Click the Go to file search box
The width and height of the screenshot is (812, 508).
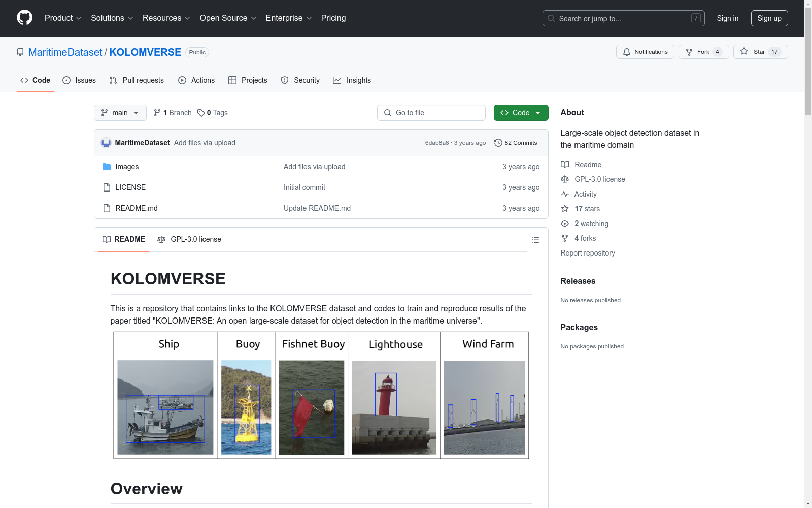pos(431,113)
